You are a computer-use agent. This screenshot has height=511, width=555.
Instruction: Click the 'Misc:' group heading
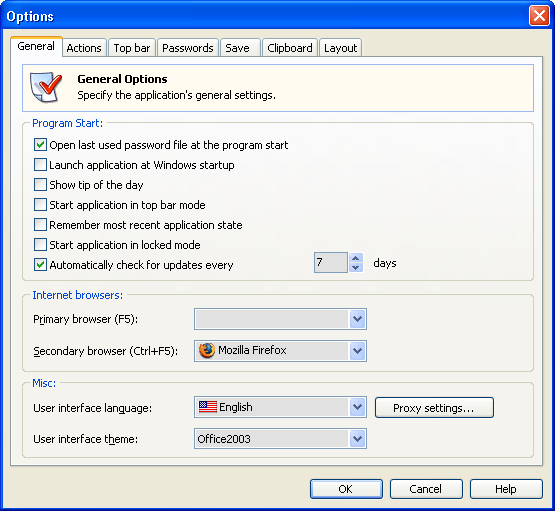[x=44, y=383]
